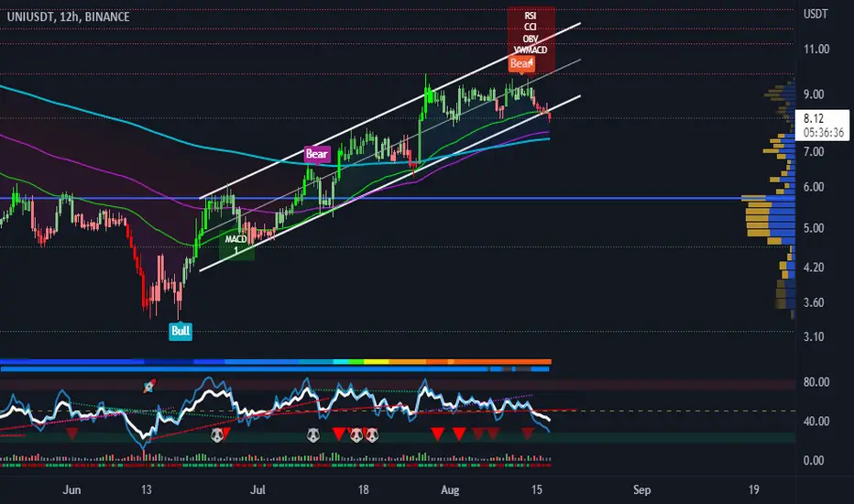Click the USDT currency label on price axis
This screenshot has height=504, width=854.
pos(816,14)
